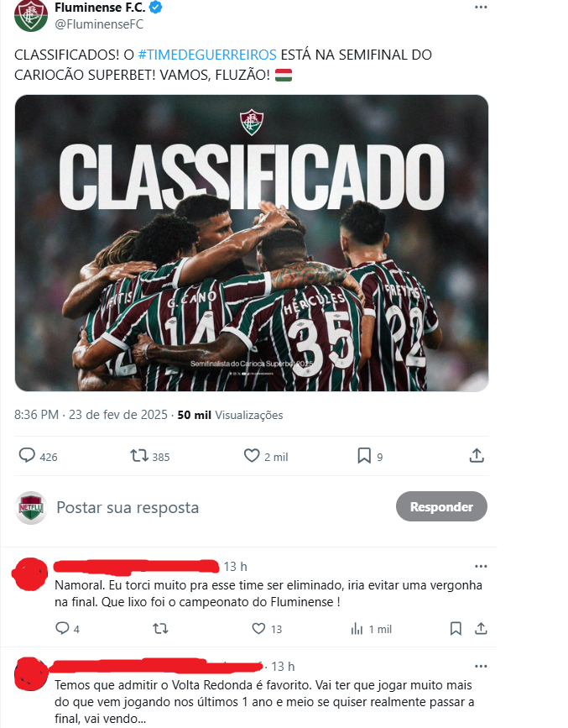Open more options menu on main tweet
This screenshot has height=728, width=568.
[x=482, y=7]
